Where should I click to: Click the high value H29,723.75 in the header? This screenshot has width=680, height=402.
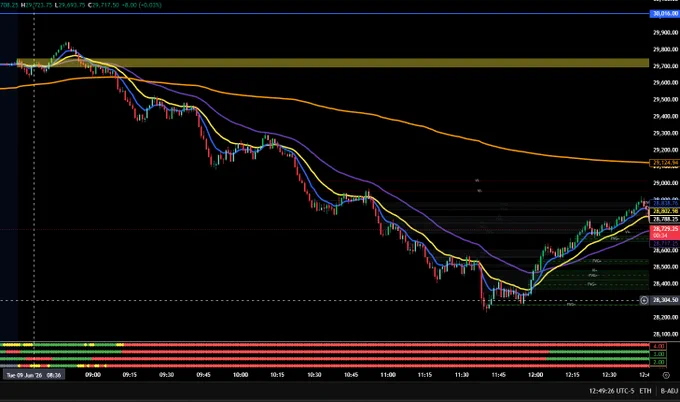[36, 5]
